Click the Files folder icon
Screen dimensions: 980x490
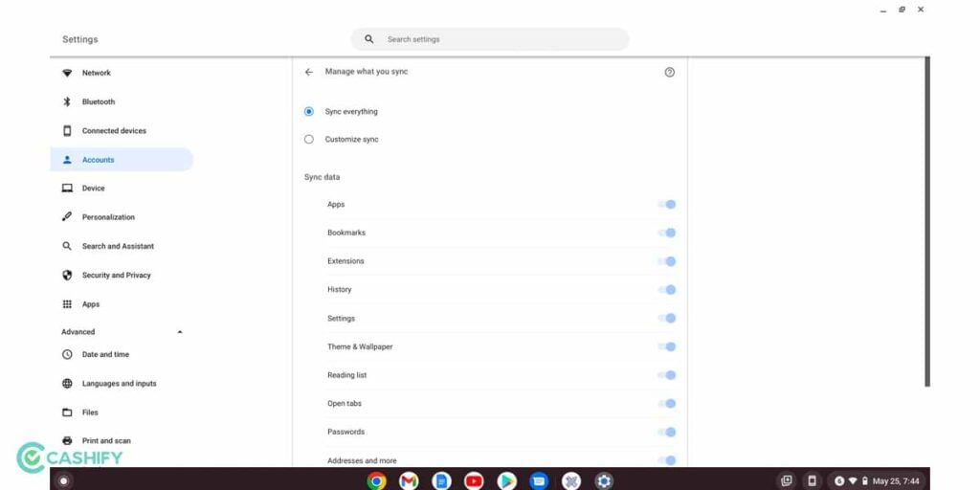67,412
